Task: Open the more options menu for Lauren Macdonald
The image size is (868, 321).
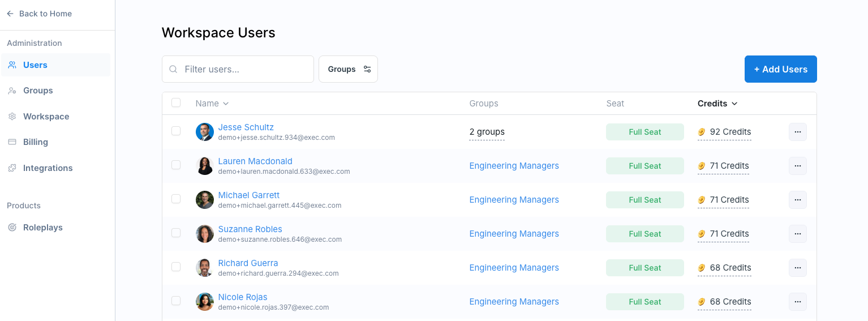Action: pyautogui.click(x=798, y=166)
